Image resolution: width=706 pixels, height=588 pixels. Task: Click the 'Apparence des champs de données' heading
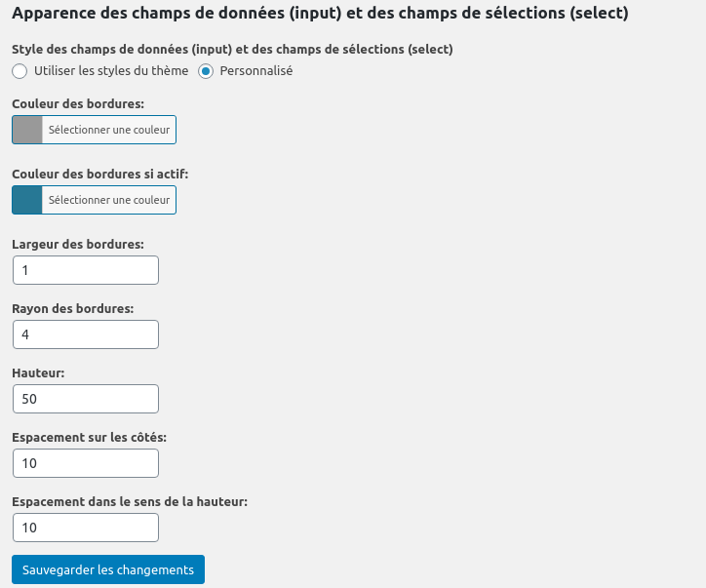coord(320,15)
